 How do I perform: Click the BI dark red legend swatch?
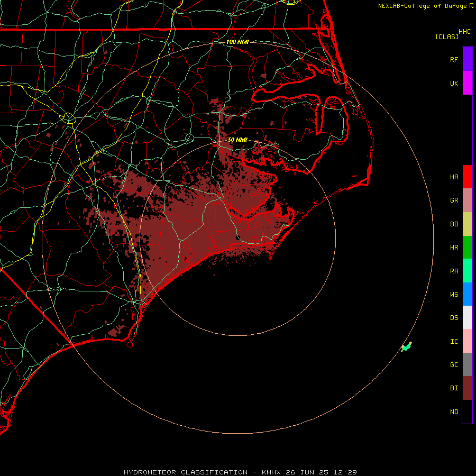467,388
